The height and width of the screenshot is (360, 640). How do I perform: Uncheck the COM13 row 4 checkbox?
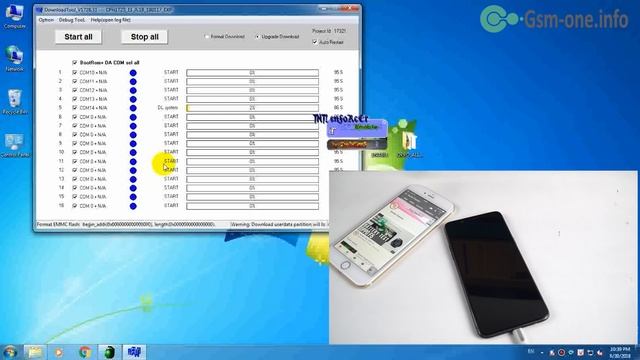(x=75, y=99)
